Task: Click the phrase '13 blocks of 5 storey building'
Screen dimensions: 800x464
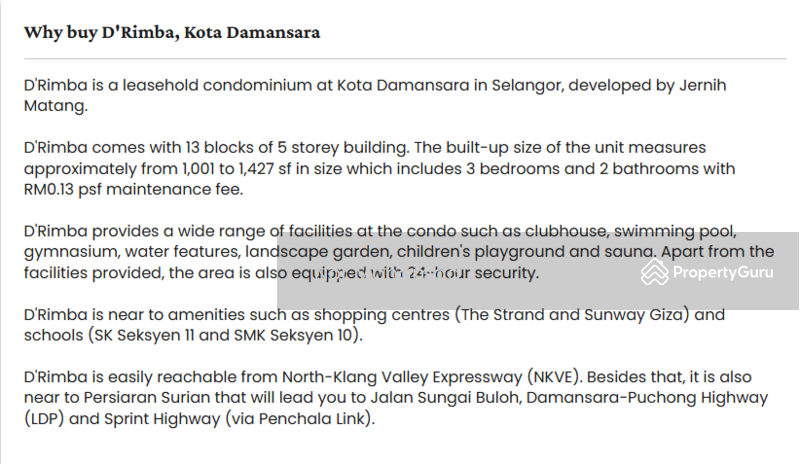Action: (x=296, y=148)
